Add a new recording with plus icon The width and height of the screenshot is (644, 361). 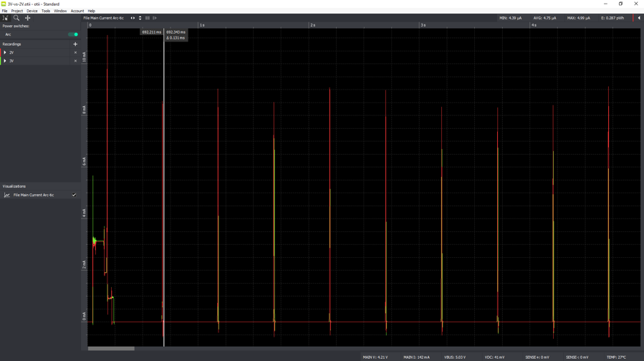[x=75, y=44]
